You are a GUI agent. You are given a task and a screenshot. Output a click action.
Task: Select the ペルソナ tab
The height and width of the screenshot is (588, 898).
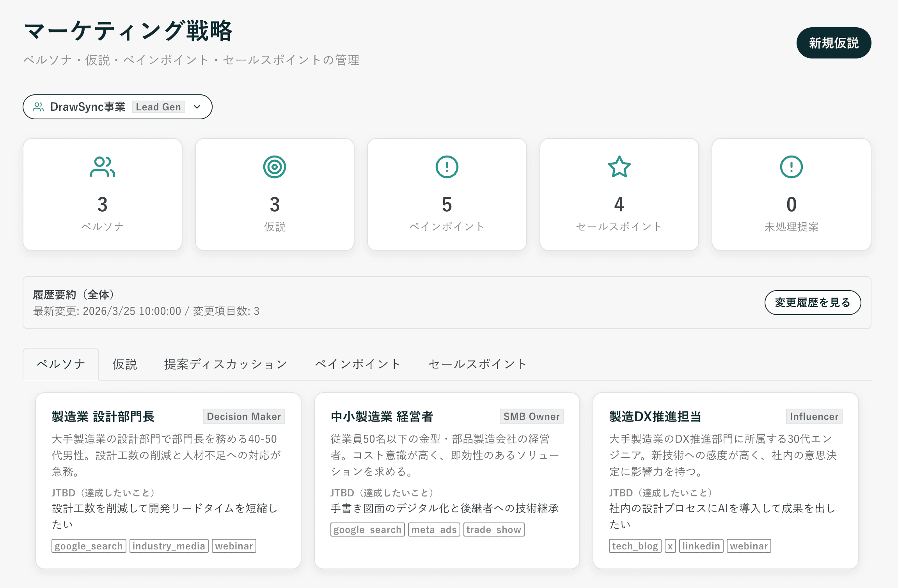click(x=61, y=364)
